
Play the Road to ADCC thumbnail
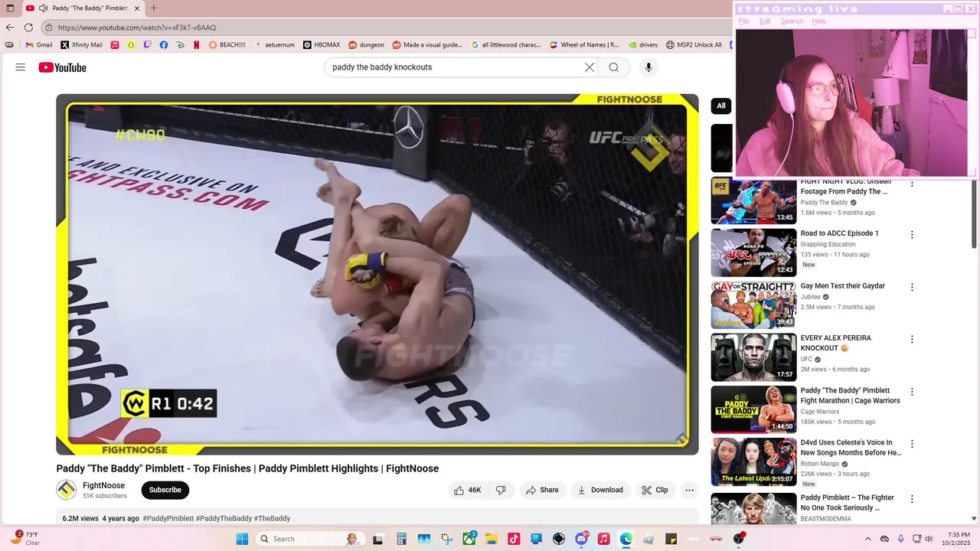coord(753,253)
